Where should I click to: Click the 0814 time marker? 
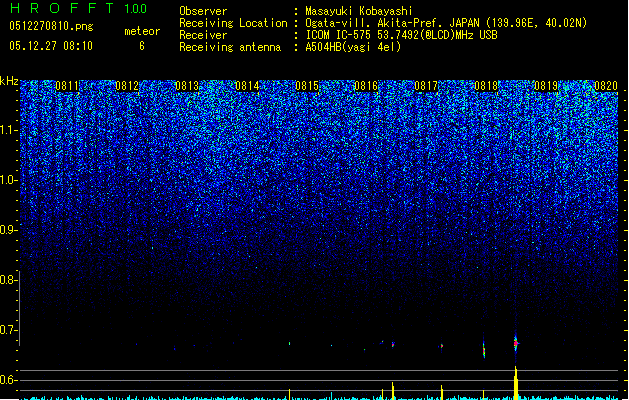click(247, 86)
